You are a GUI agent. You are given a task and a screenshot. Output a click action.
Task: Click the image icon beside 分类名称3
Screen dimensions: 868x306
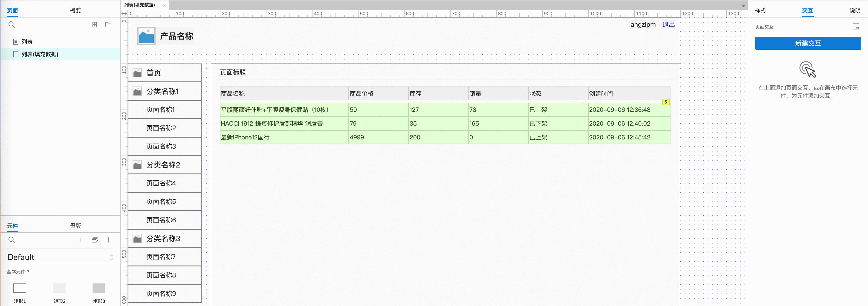click(x=137, y=239)
